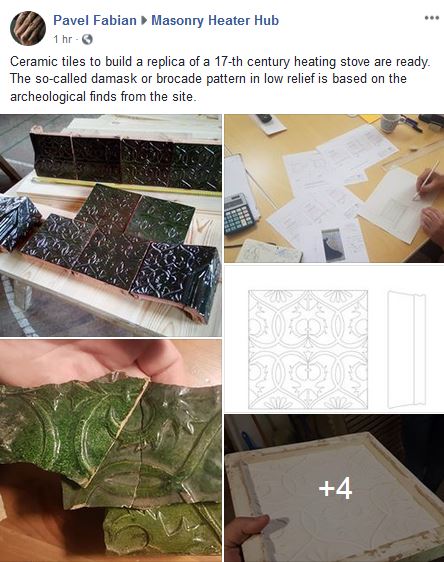Click the arrow between author and group

click(144, 20)
